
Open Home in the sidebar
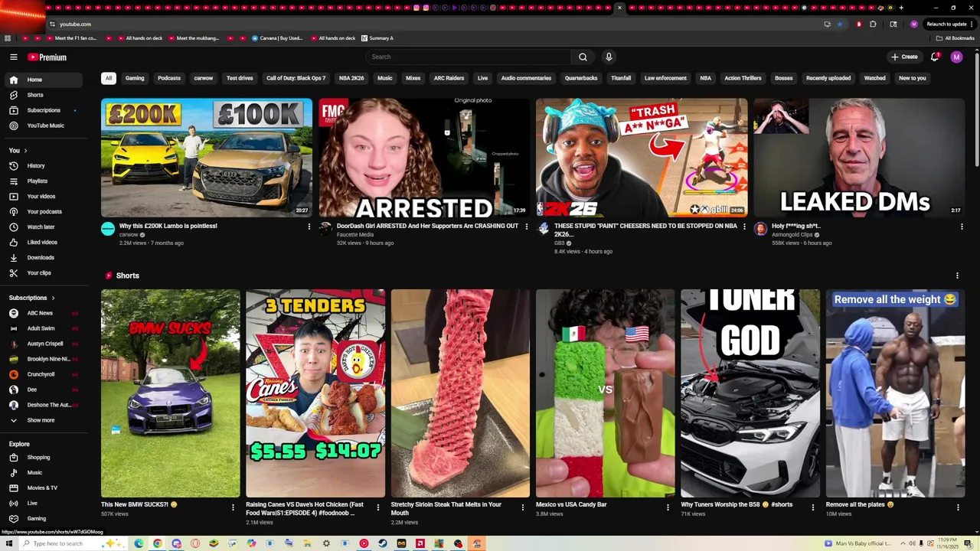pyautogui.click(x=44, y=80)
